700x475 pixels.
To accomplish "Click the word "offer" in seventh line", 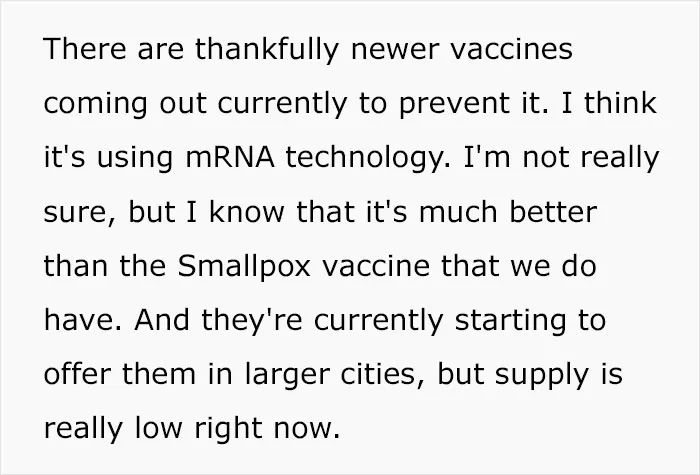I will point(77,374).
